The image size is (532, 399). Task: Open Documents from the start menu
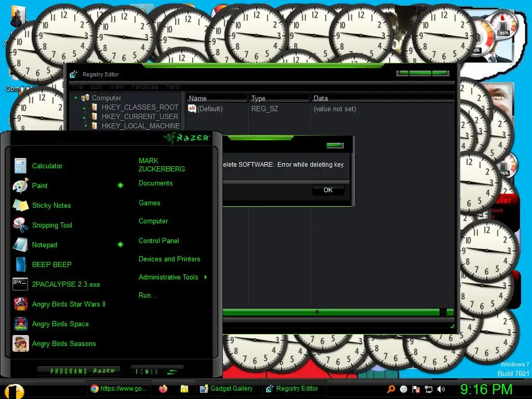(155, 183)
